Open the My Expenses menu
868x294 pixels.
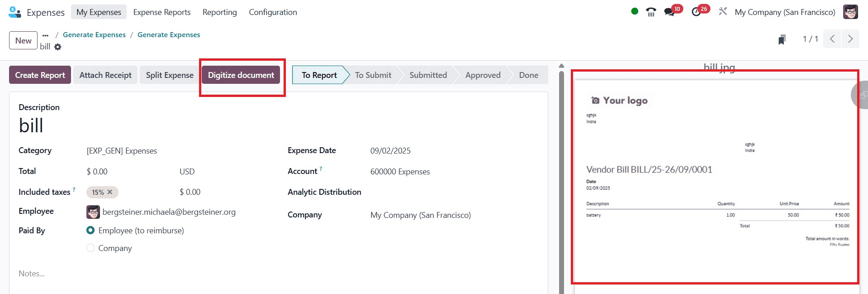pos(99,12)
